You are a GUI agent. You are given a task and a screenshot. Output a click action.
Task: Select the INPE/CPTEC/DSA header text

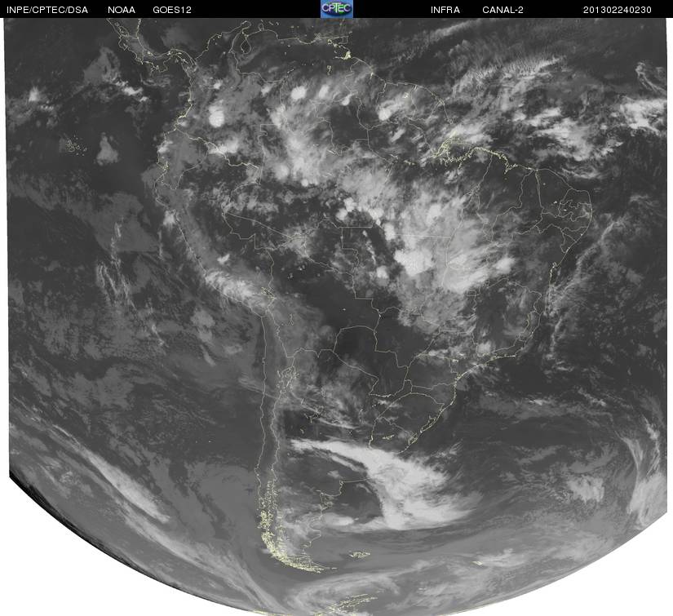pos(46,10)
